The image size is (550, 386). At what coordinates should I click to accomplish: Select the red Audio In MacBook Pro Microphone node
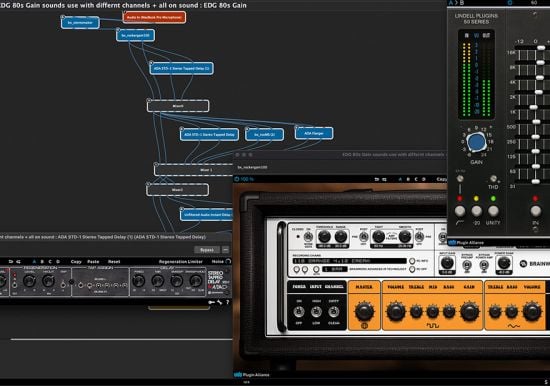(x=154, y=17)
